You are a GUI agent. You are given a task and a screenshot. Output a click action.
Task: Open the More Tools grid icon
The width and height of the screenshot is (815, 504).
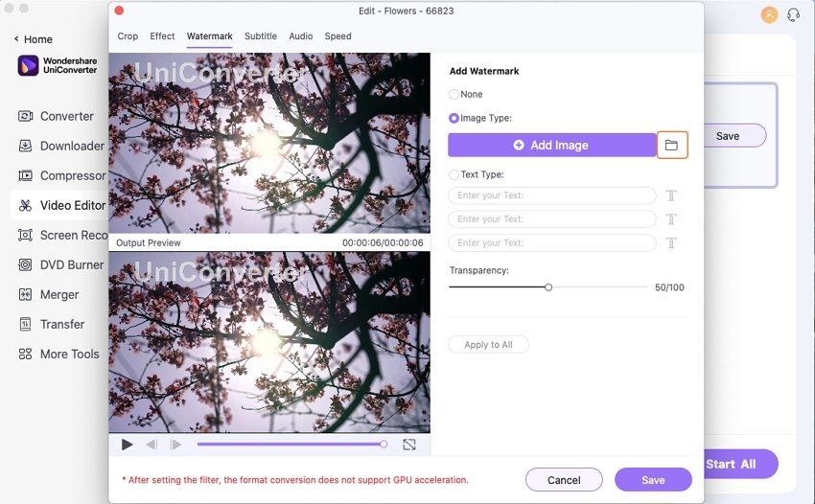click(x=25, y=354)
